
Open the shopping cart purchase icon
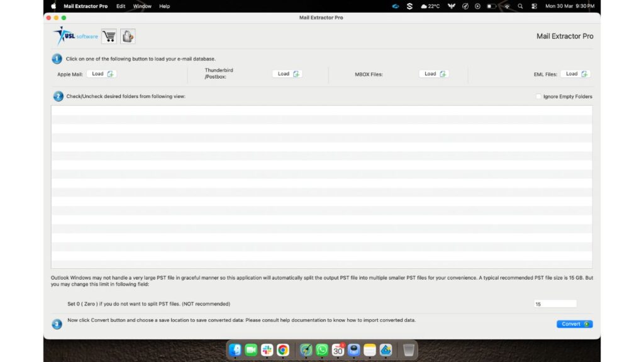pos(109,36)
